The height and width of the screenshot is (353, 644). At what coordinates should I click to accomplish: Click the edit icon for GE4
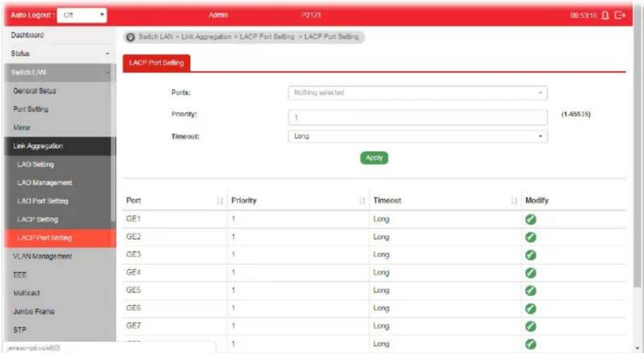(531, 273)
